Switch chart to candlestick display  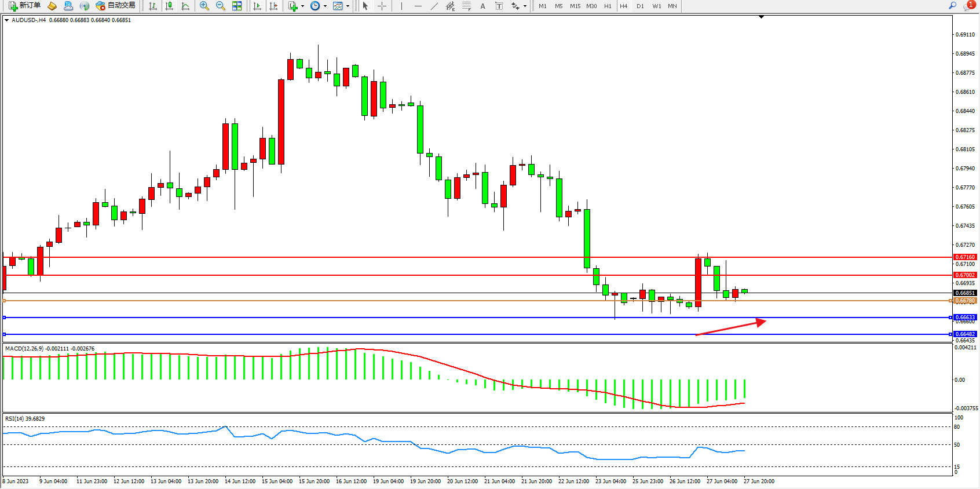(169, 6)
